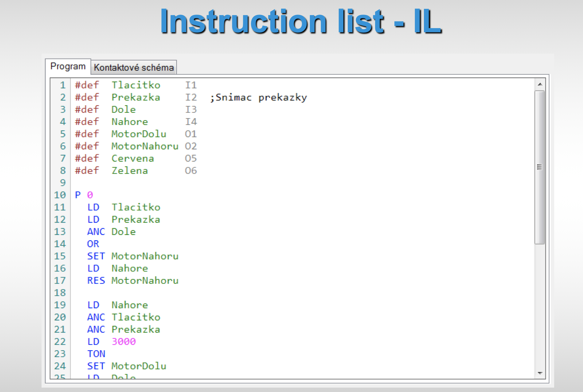Click the 'P 0' program label
This screenshot has width=583, height=392.
click(84, 195)
